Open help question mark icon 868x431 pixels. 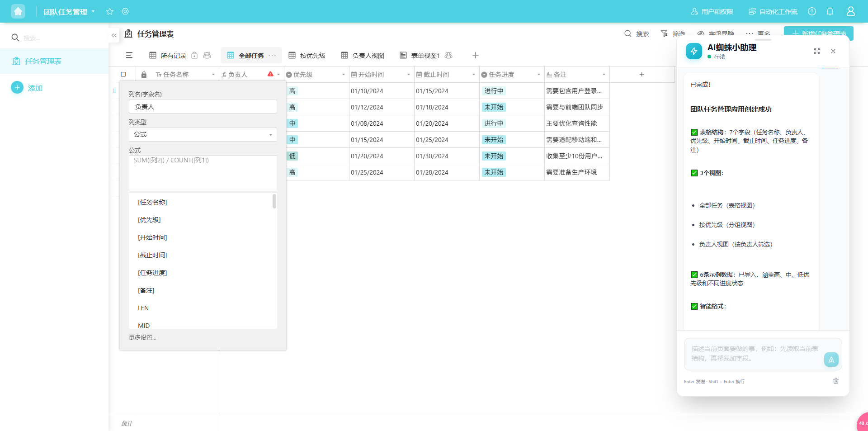click(x=812, y=11)
